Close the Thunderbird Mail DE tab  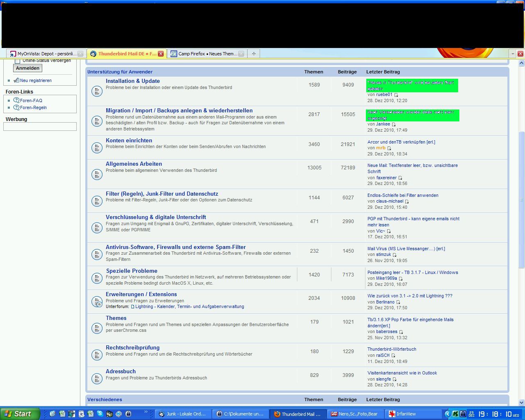click(x=161, y=54)
